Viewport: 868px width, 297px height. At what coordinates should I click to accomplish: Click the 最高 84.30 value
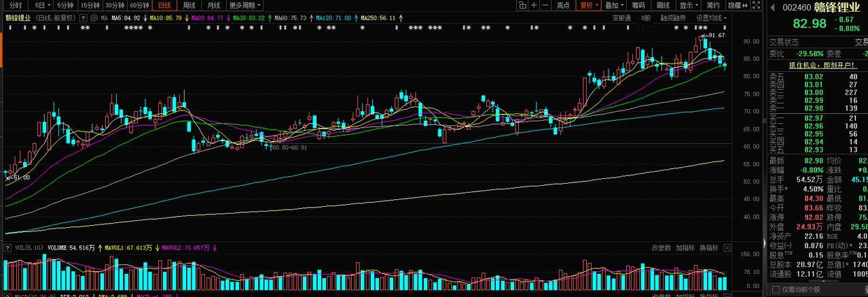pyautogui.click(x=814, y=199)
